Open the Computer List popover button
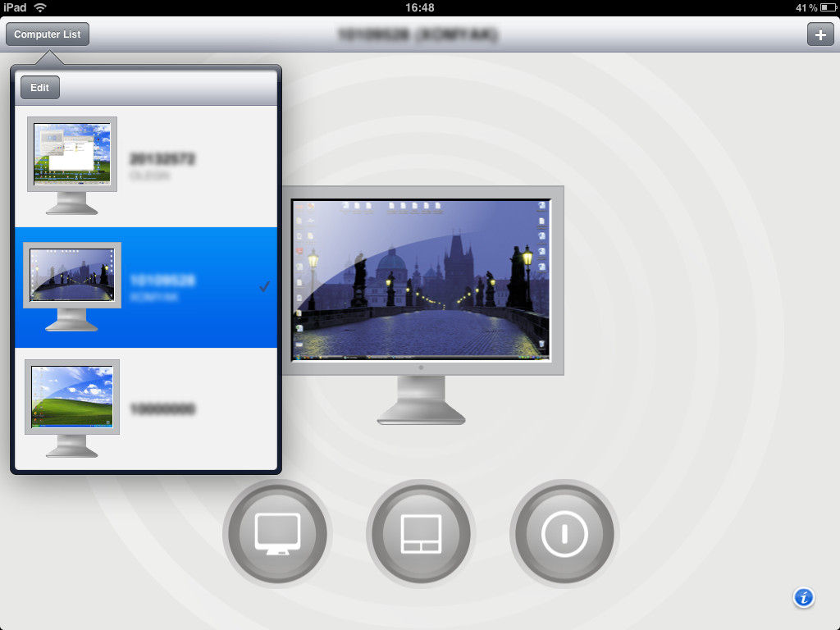The width and height of the screenshot is (840, 630). (47, 34)
